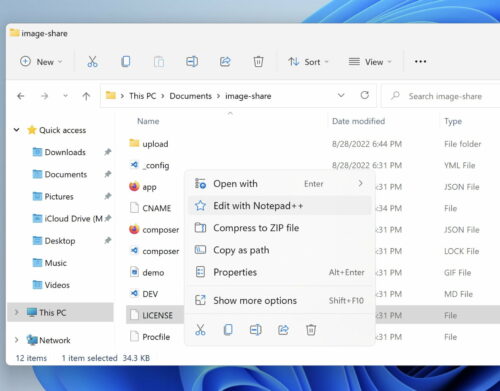This screenshot has height=391, width=500.
Task: Click Documents in the address bar
Action: pos(190,96)
